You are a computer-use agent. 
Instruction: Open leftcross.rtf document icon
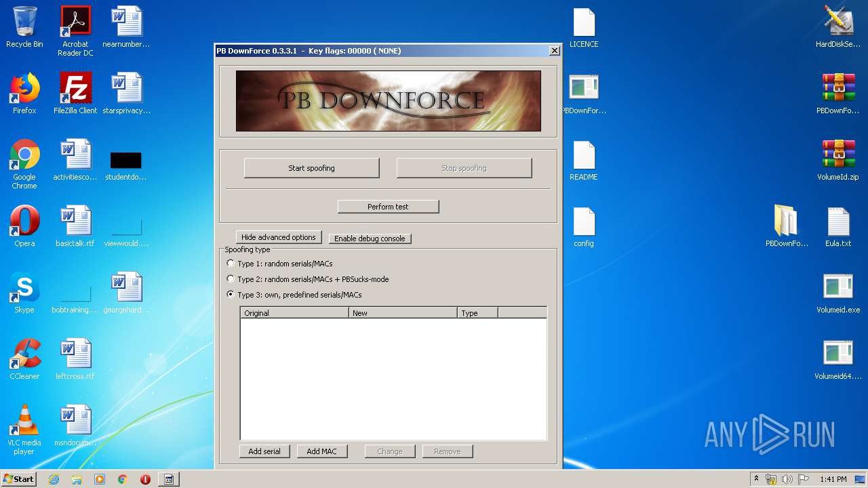coord(75,359)
